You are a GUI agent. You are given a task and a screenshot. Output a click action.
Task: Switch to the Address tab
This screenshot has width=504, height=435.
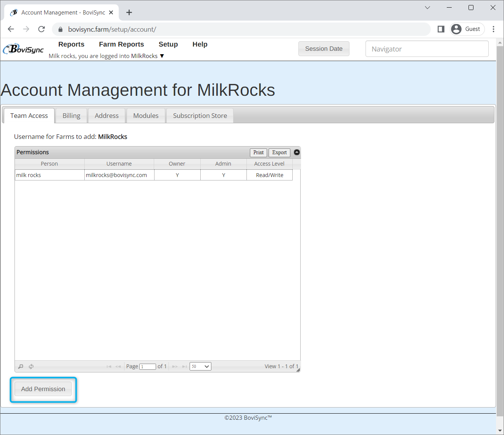(x=106, y=116)
